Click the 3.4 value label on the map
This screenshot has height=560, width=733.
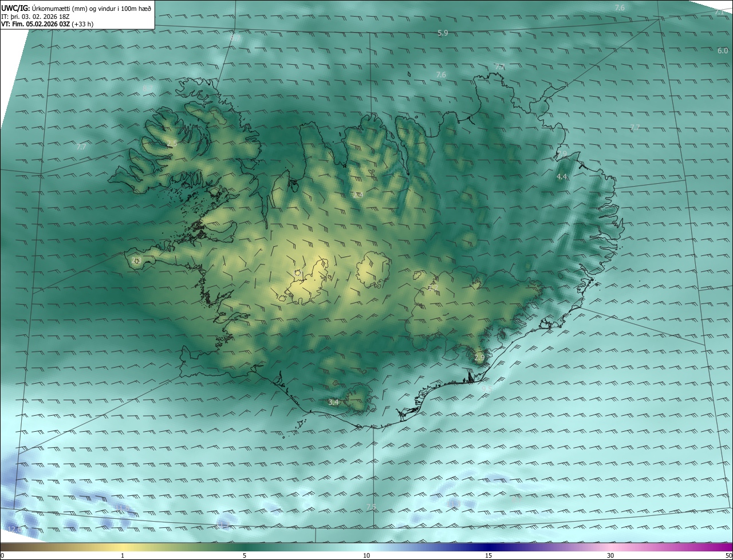[334, 403]
